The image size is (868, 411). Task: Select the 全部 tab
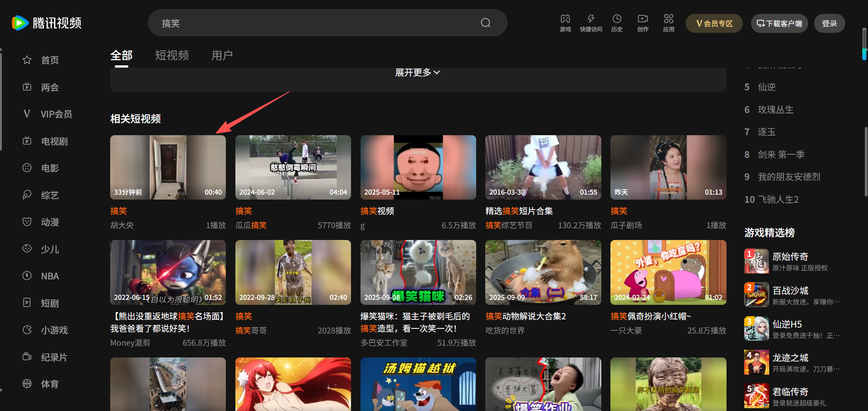tap(121, 55)
